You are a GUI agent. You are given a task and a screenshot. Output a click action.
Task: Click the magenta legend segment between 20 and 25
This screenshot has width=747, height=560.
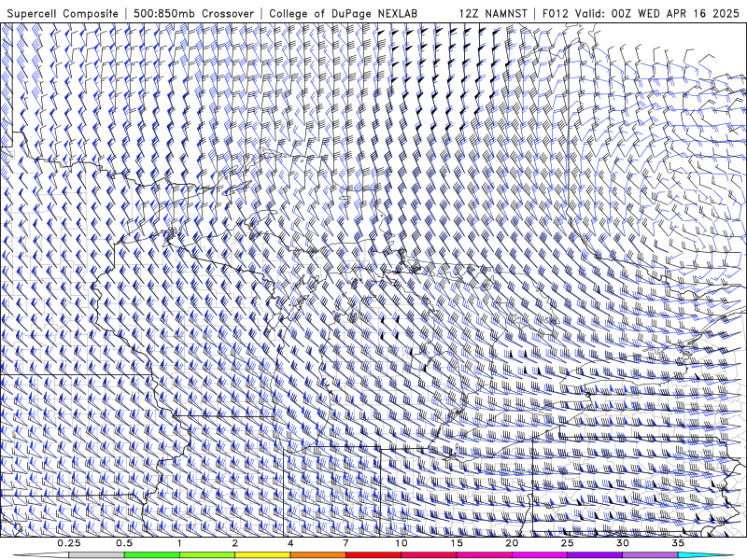click(540, 555)
